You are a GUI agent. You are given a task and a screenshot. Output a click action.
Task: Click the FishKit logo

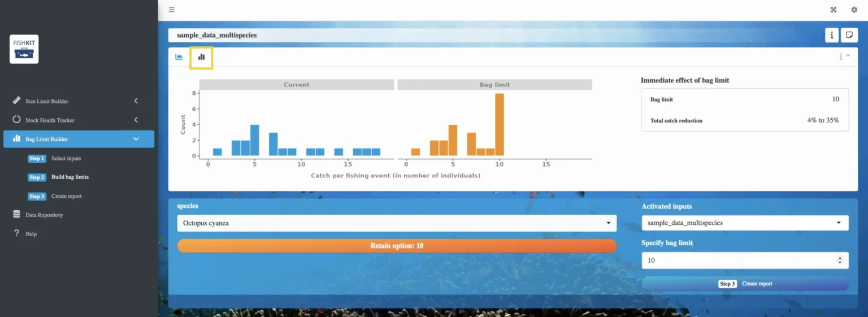[x=24, y=49]
